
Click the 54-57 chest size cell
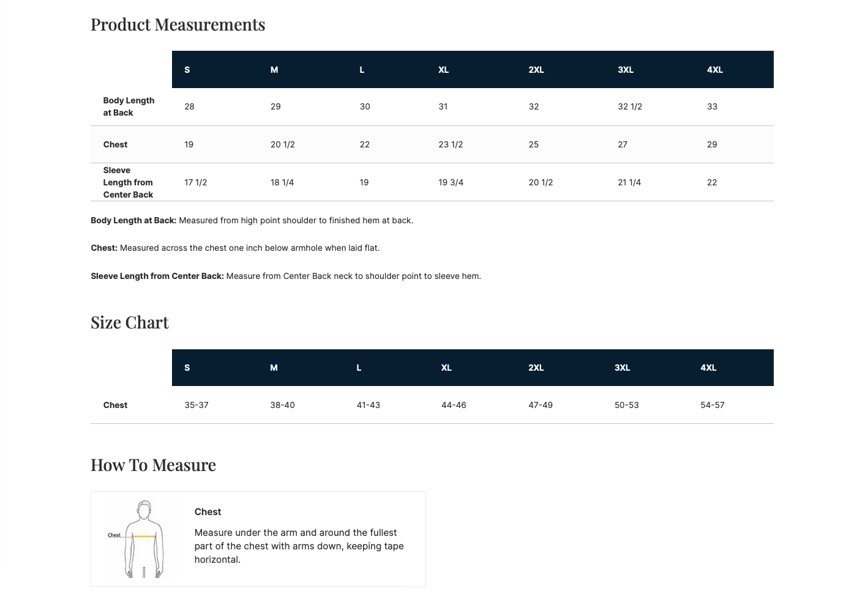point(713,405)
